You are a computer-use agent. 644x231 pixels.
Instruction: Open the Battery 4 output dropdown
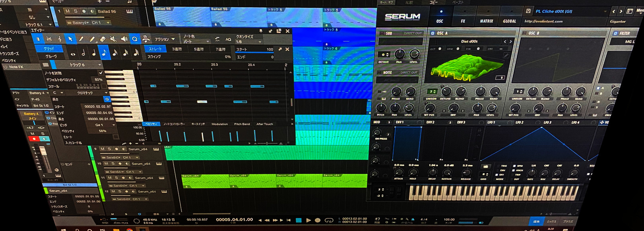click(x=38, y=93)
